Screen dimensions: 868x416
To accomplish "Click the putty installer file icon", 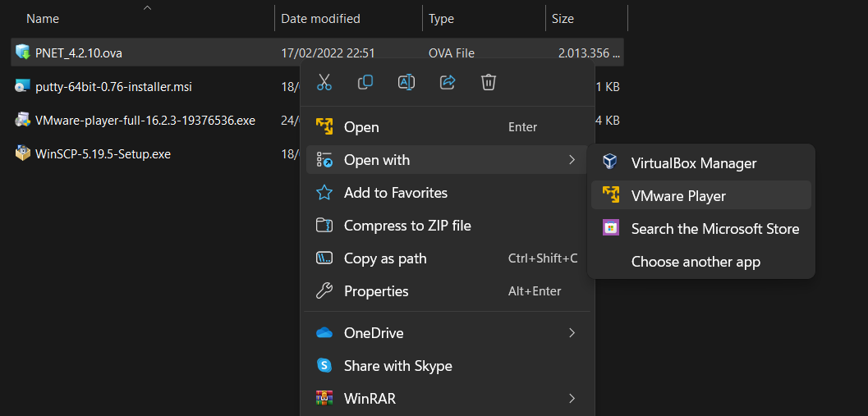I will 23,86.
